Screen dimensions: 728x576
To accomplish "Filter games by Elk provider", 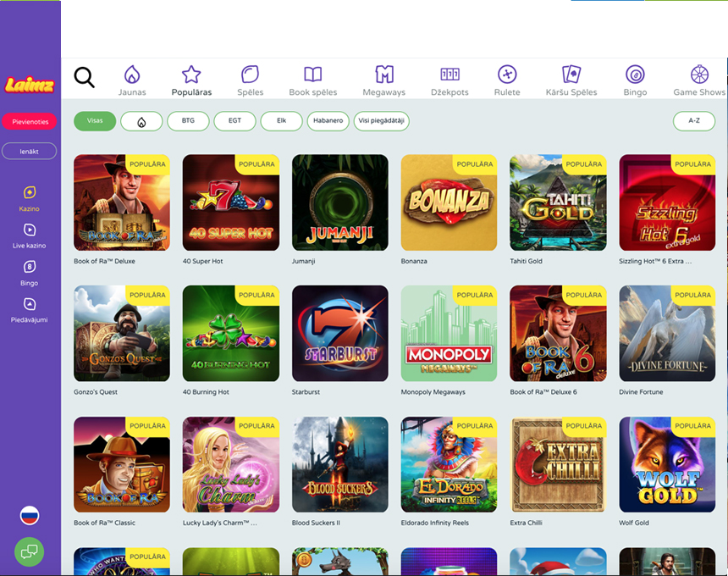I will click(x=281, y=121).
